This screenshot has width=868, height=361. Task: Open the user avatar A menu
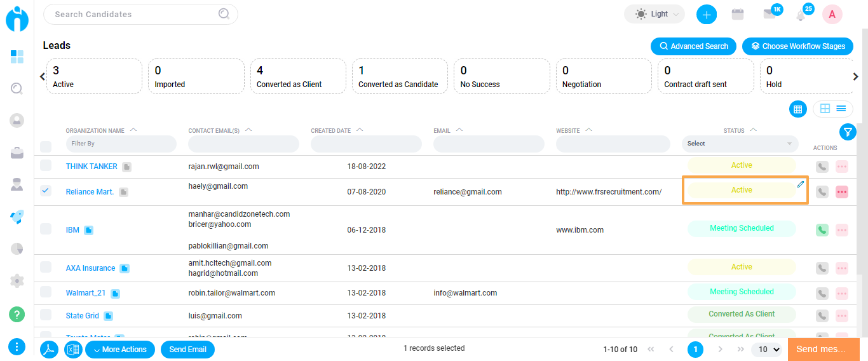(832, 14)
